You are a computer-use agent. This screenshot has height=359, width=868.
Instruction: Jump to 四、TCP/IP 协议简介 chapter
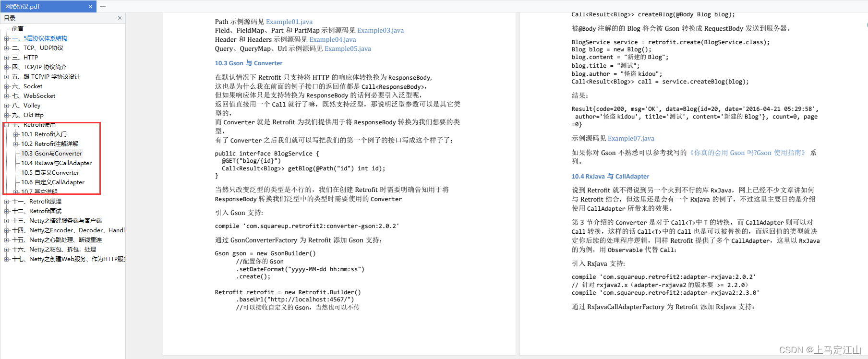(x=39, y=67)
